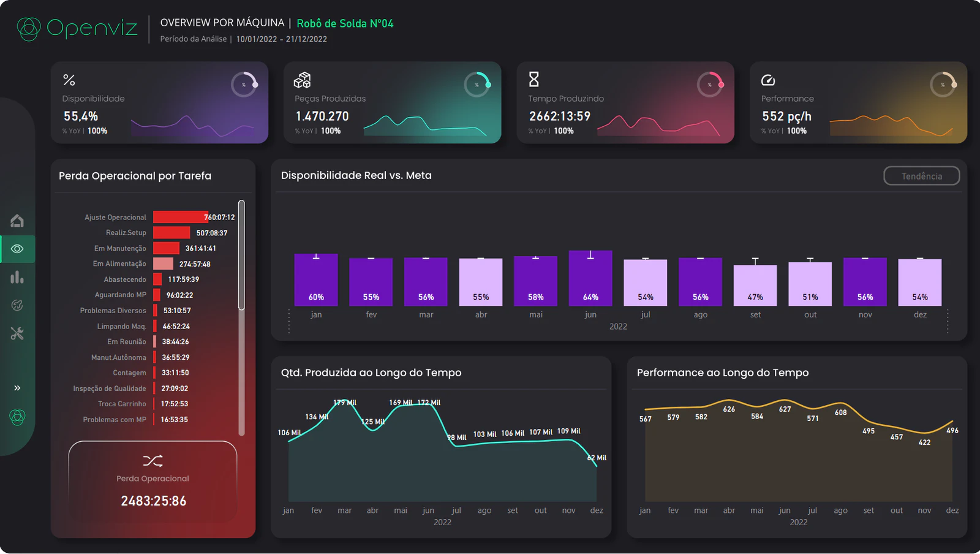Select the out 51% availability bar

(x=810, y=284)
